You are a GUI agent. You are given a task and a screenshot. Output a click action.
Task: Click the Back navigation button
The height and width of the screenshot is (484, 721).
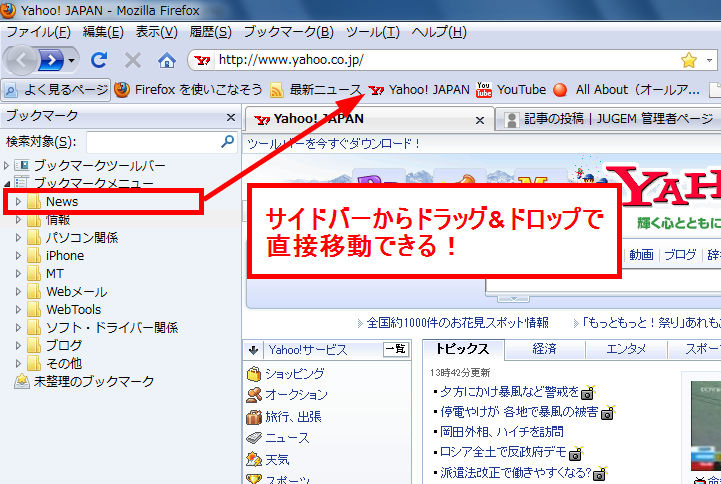[21, 60]
